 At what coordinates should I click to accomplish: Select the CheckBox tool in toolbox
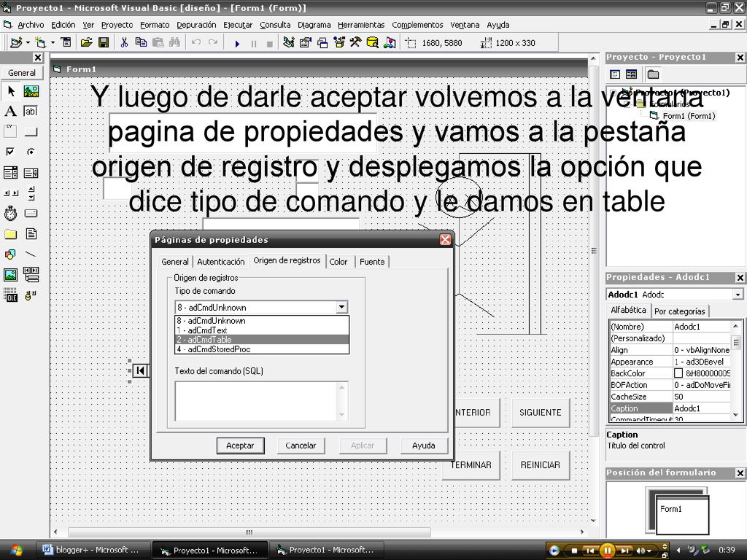coord(11,152)
